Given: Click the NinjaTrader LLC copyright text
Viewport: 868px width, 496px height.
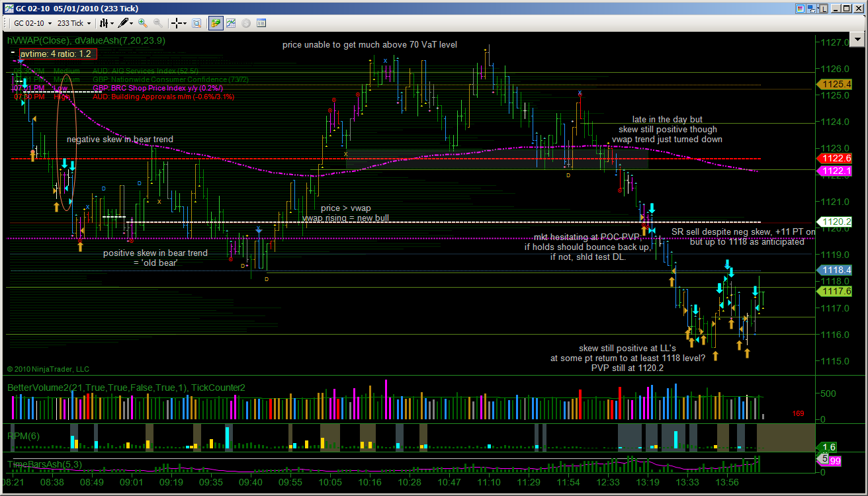Looking at the screenshot, I should coord(48,369).
